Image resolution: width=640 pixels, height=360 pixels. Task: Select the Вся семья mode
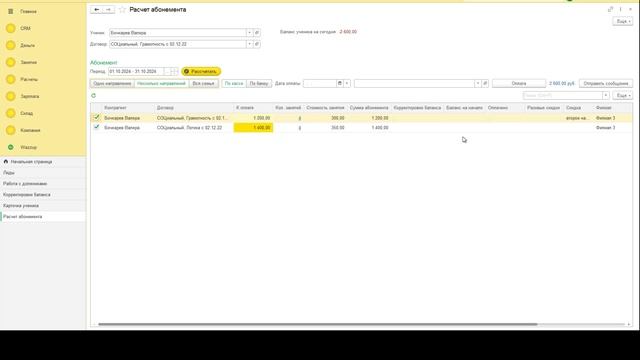click(x=203, y=83)
